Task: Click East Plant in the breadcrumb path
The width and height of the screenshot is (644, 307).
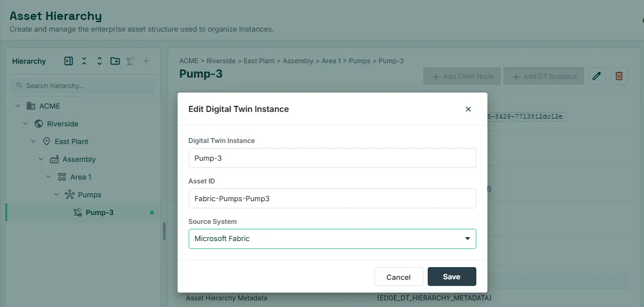Action: coord(259,61)
